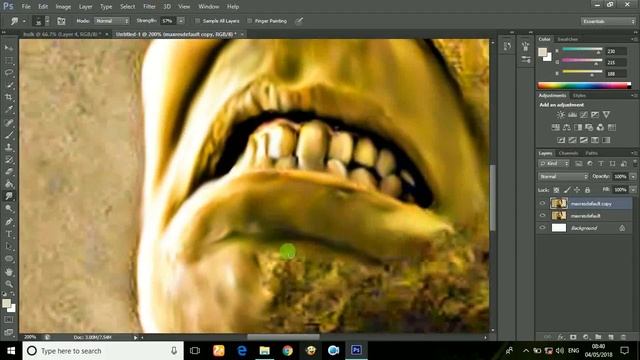Toggle Lock position
Image resolution: width=640 pixels, height=360 pixels.
[577, 190]
